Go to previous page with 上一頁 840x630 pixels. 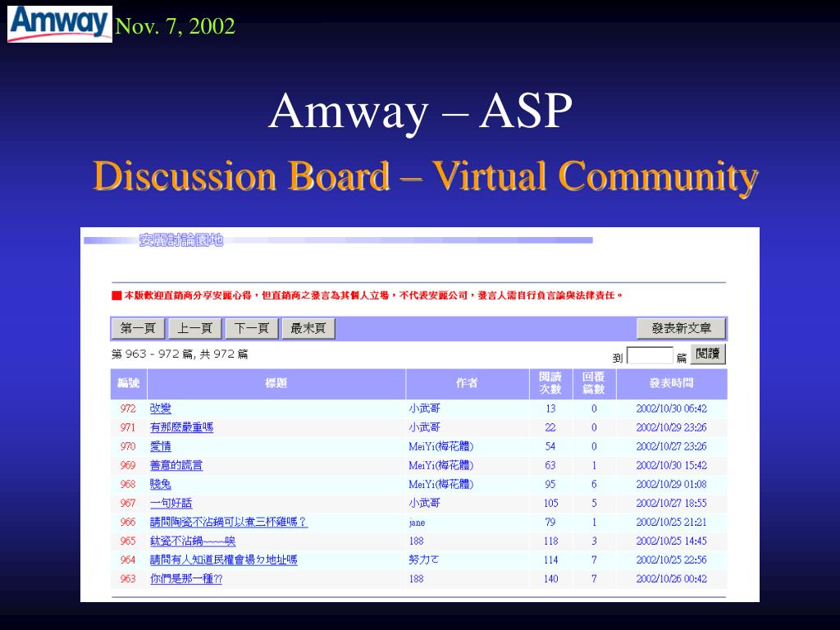coord(195,328)
